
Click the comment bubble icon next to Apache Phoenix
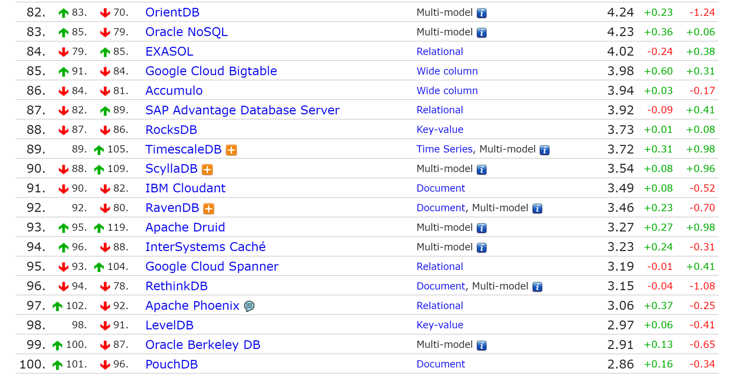tap(250, 306)
